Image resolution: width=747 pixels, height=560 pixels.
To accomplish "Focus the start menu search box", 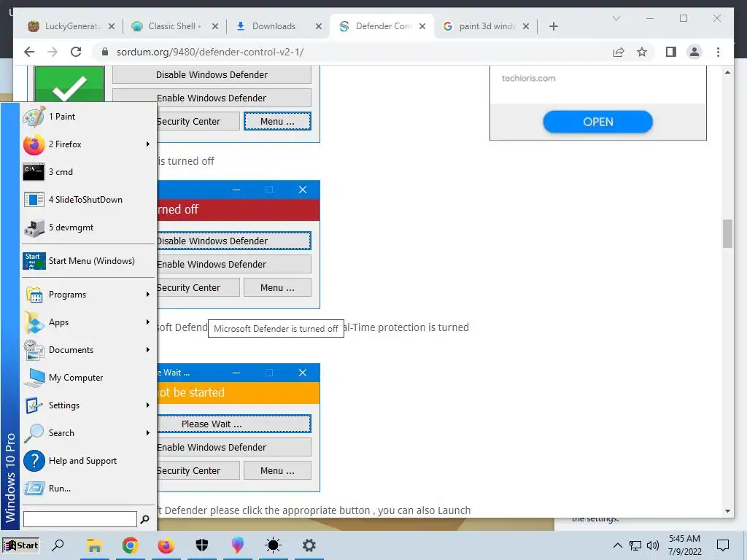I will coord(80,519).
